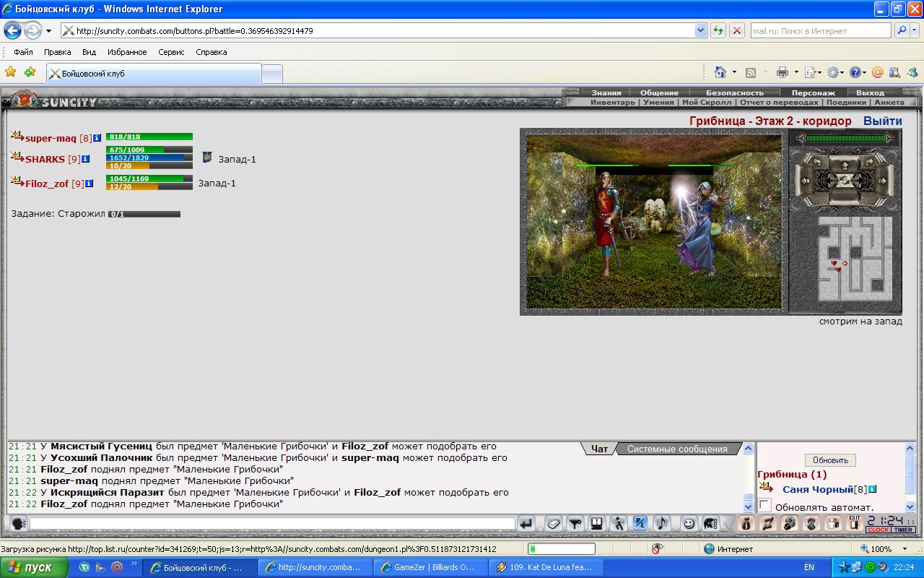Click the running figure icon in chat bar
Screen dimensions: 924x578
619,523
